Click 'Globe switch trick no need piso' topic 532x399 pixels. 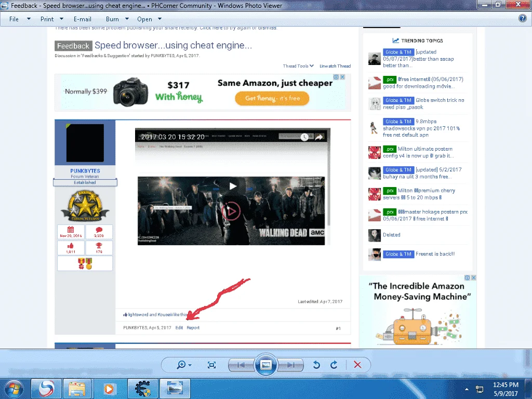click(423, 103)
